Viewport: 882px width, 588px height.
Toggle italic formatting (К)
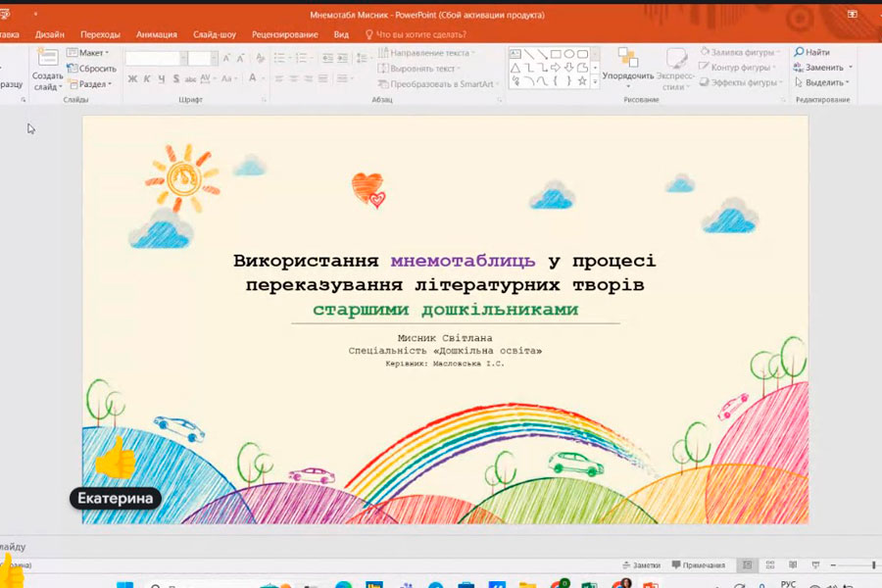coord(147,78)
